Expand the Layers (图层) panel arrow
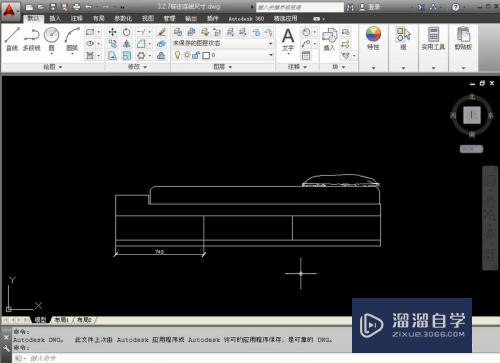Viewport: 500px width, 363px height. [x=230, y=67]
